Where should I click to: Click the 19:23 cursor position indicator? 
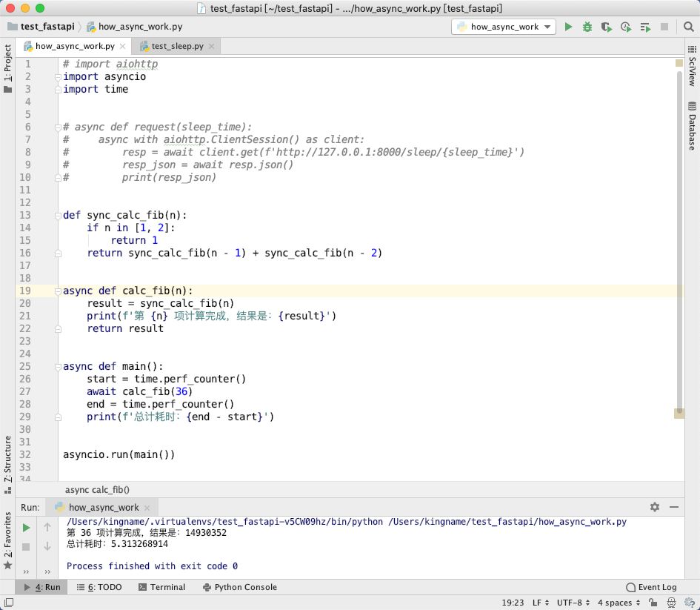click(513, 603)
